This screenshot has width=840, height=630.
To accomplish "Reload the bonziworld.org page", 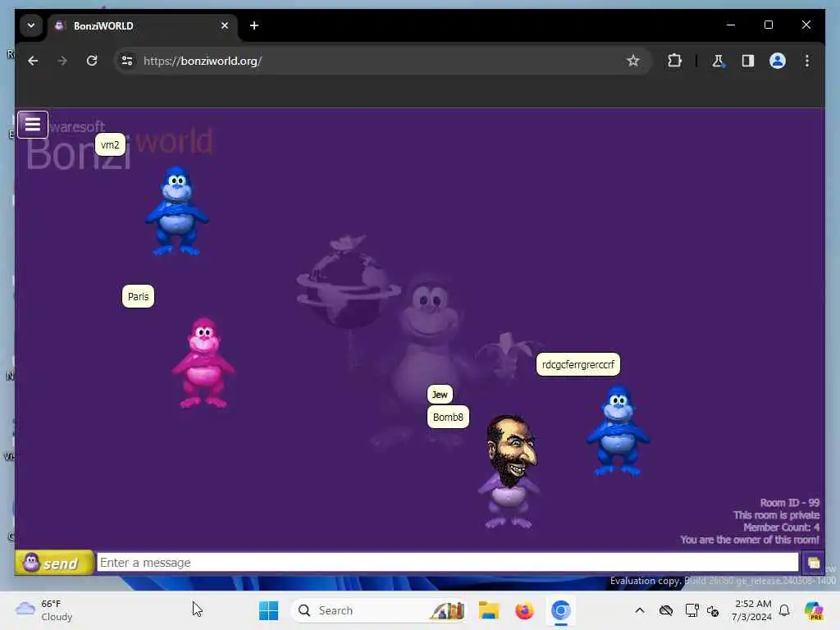I will pyautogui.click(x=92, y=61).
